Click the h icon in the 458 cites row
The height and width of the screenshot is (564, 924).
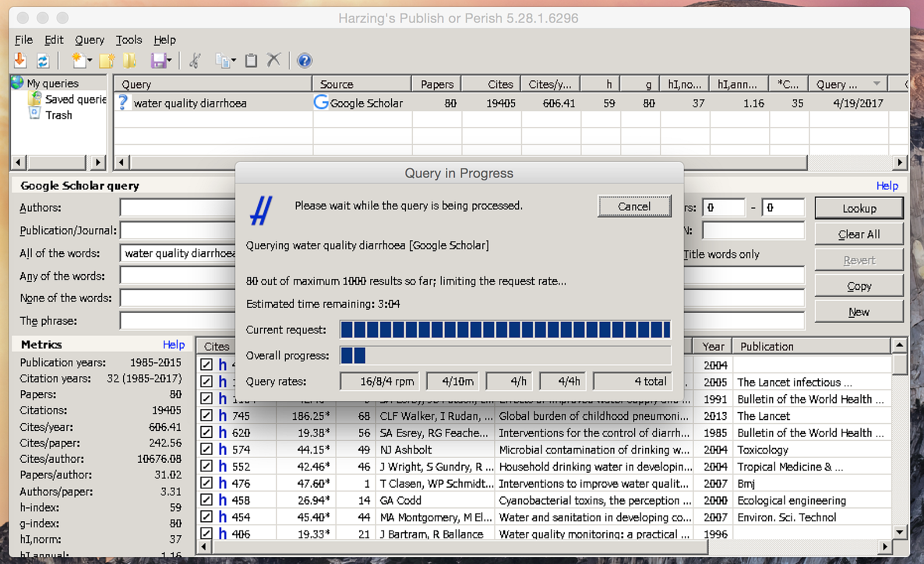[x=223, y=500]
